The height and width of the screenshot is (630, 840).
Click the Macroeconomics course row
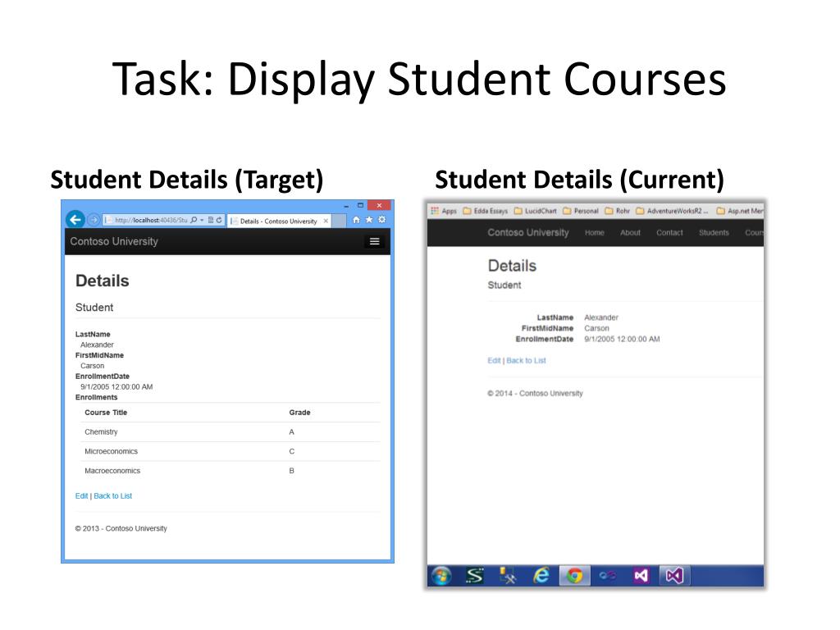pyautogui.click(x=231, y=471)
